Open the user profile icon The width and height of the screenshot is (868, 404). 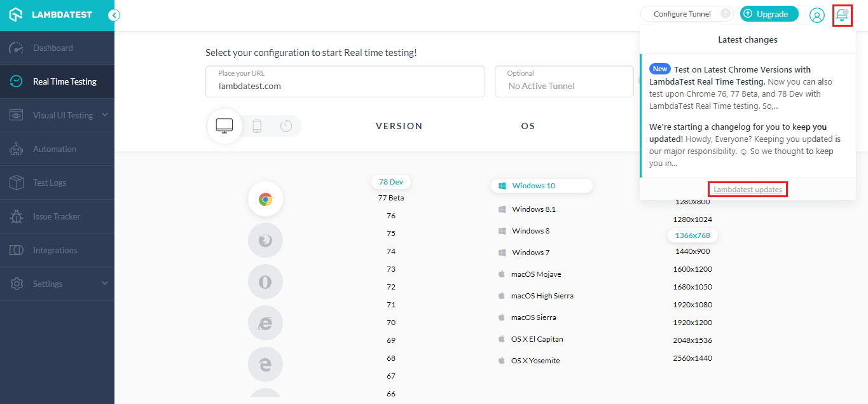coord(816,15)
